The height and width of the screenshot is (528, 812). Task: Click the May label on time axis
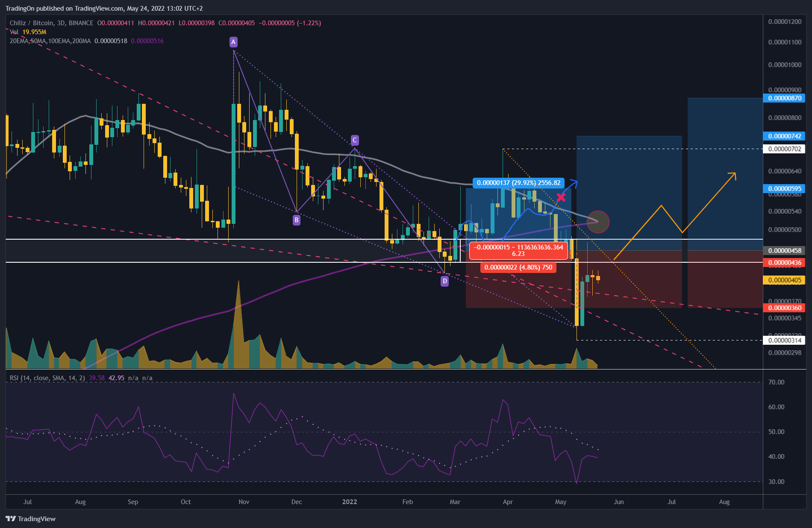(561, 502)
